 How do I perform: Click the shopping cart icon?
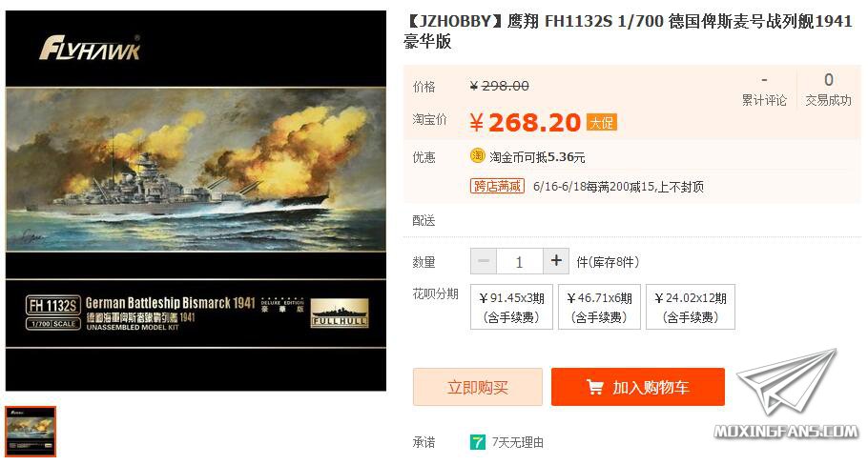[595, 387]
